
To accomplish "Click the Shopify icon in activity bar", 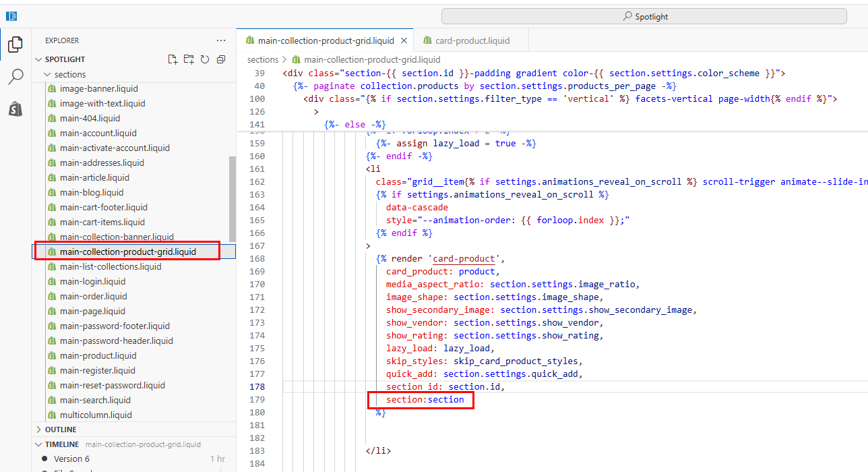I will (15, 109).
